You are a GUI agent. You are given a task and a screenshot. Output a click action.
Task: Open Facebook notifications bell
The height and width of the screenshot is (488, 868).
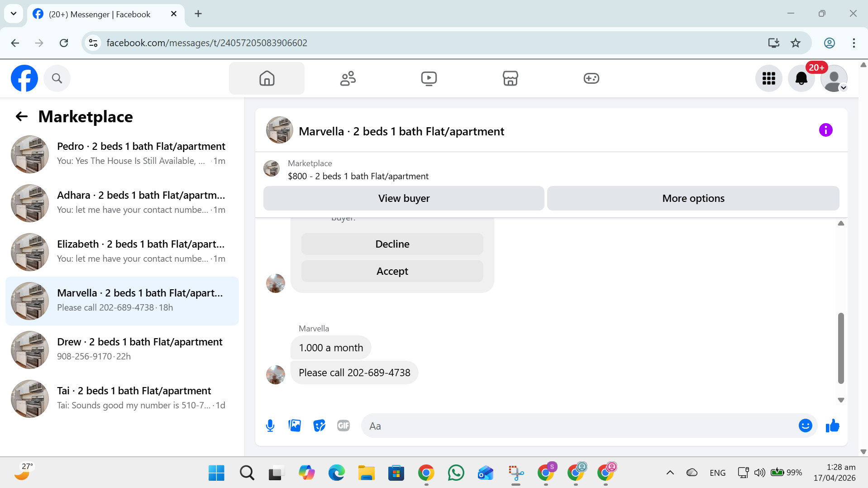click(x=801, y=78)
